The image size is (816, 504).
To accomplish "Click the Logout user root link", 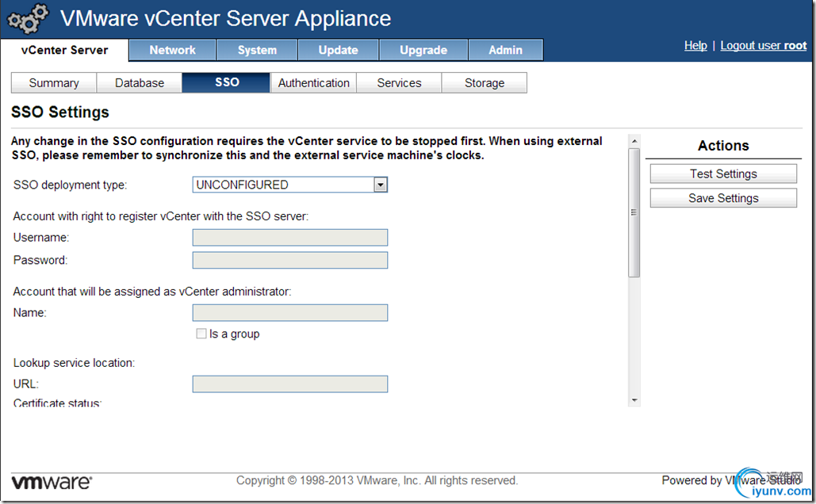I will (764, 45).
